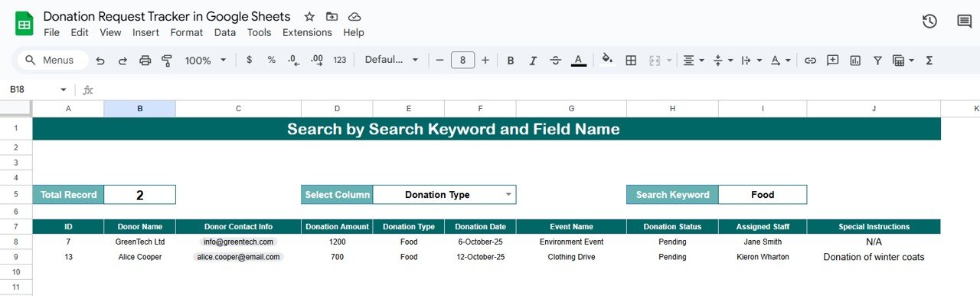Click the document title text
Screen dimensions: 980x296
[167, 16]
